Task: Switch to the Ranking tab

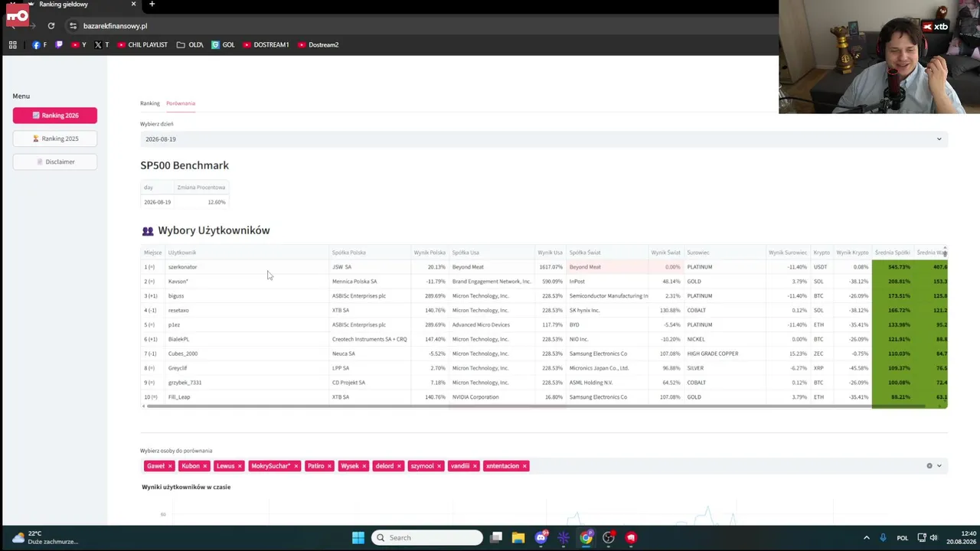Action: click(150, 103)
